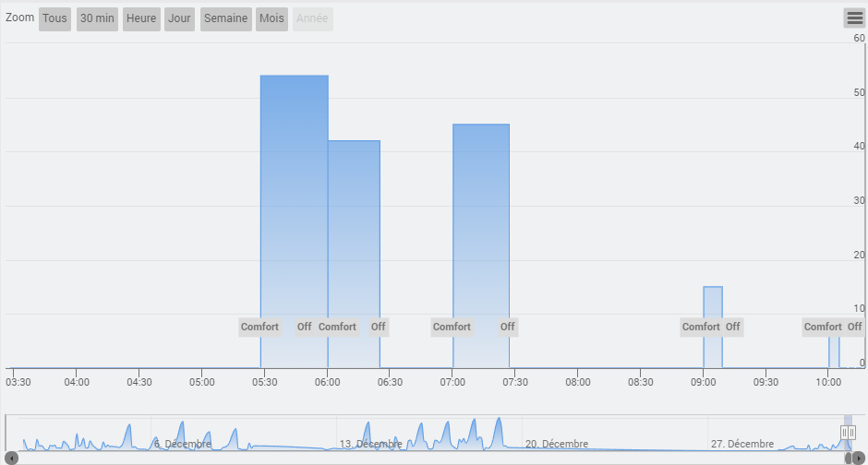Click the navigator left scroll arrow
Image resolution: width=868 pixels, height=465 pixels.
12,458
